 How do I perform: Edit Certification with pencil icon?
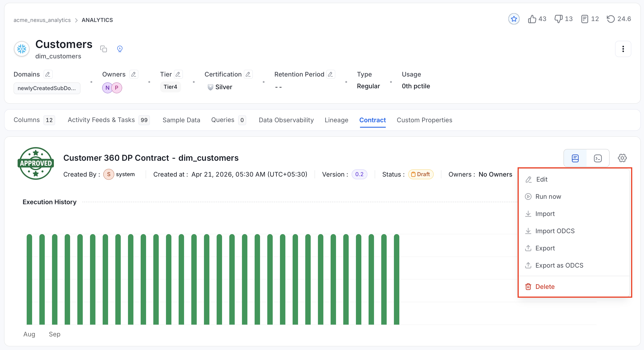coord(248,74)
